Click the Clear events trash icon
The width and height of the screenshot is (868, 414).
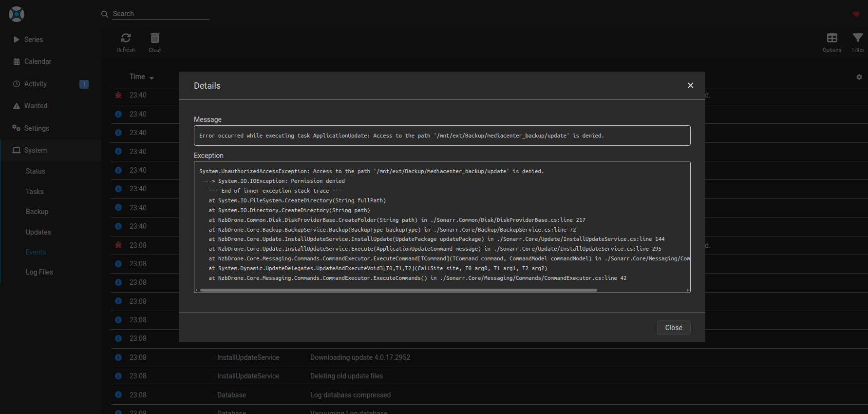coord(155,38)
